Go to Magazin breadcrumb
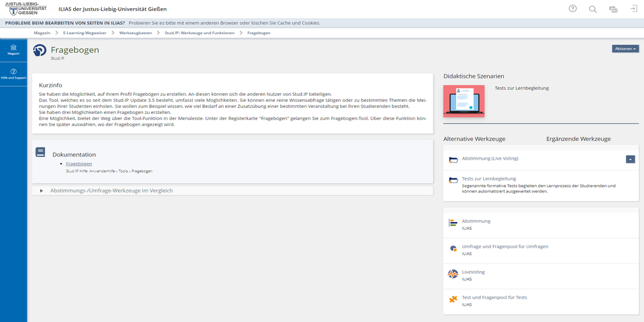This screenshot has height=322, width=644. 42,33
